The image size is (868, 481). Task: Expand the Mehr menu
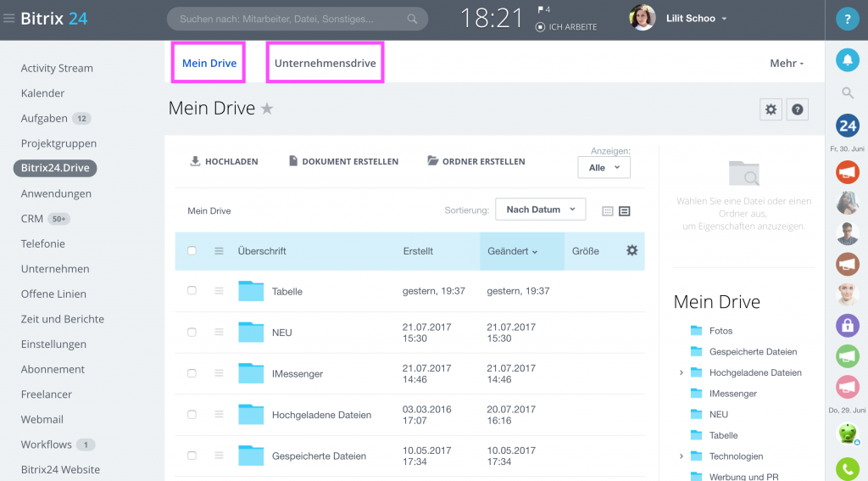(x=787, y=63)
